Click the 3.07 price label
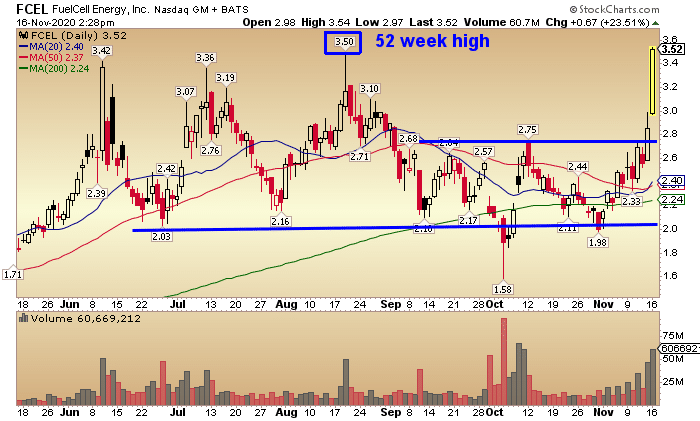Viewport: 700px width, 421px height. click(185, 92)
